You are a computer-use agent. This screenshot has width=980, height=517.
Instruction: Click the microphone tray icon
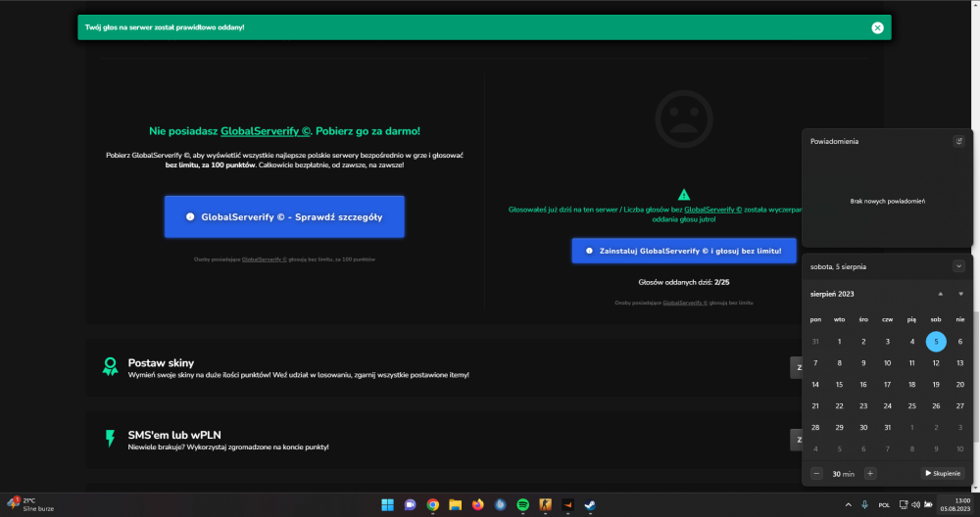click(865, 504)
